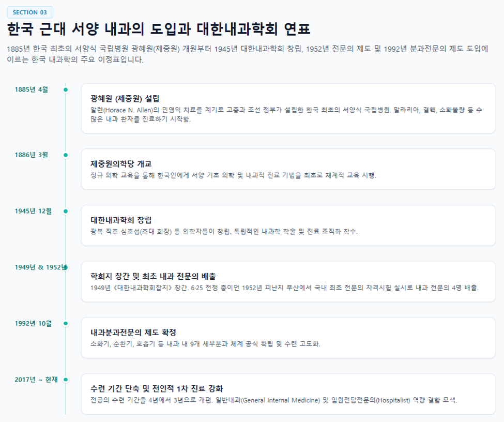Open the 대한내과학회 창립 card
Screen dimensions: 504x422
(288, 225)
